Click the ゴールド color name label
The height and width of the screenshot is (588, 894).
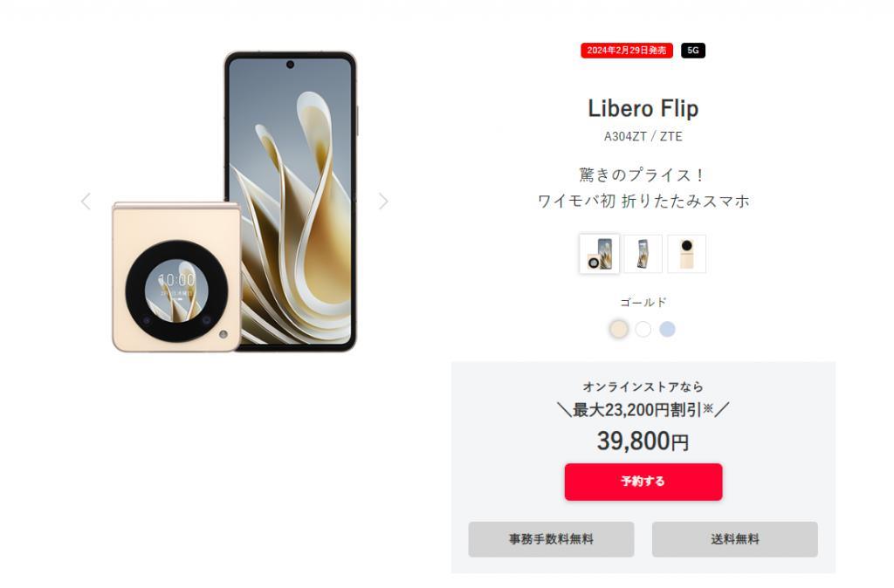[x=643, y=303]
